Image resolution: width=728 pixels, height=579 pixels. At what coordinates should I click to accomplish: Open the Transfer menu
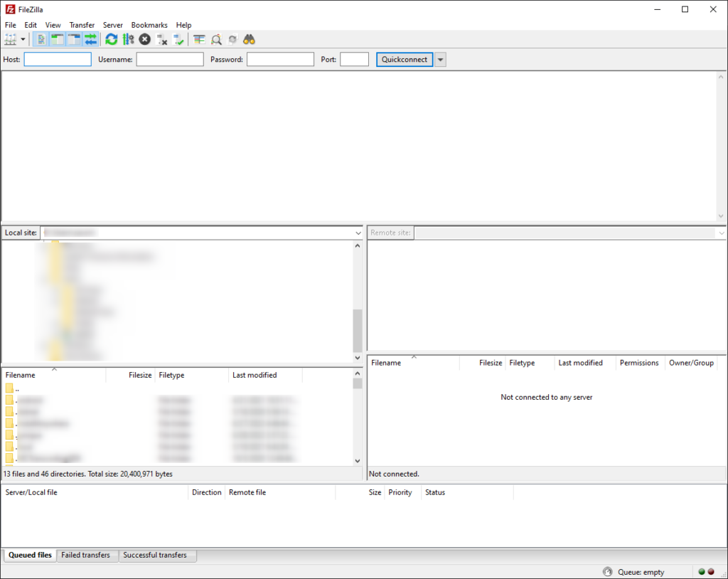(82, 25)
